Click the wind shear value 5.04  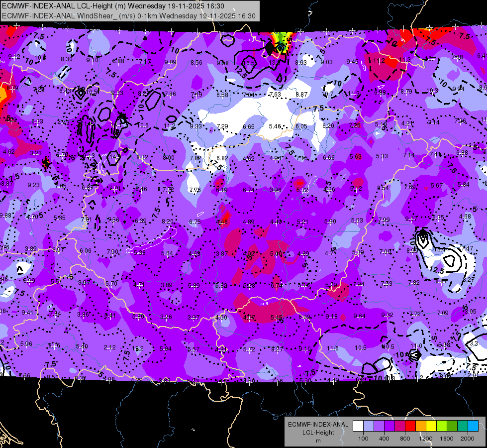point(166,349)
